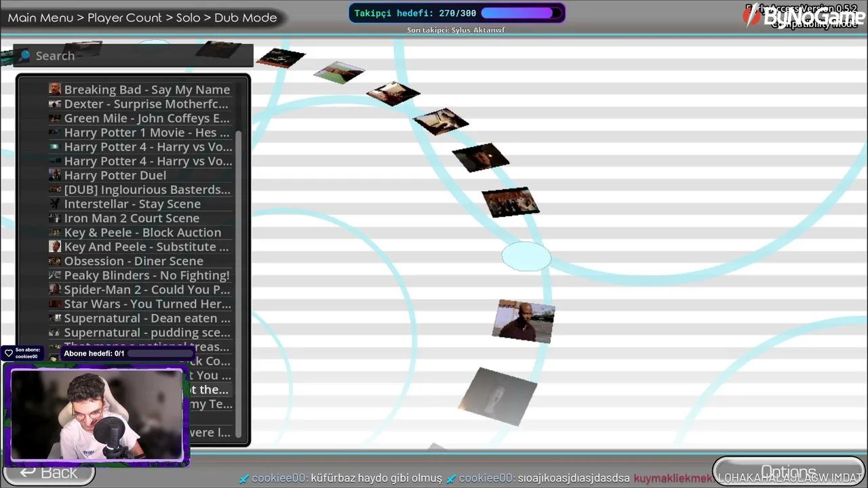Select Iron Man 2 Court Scene

point(141,218)
